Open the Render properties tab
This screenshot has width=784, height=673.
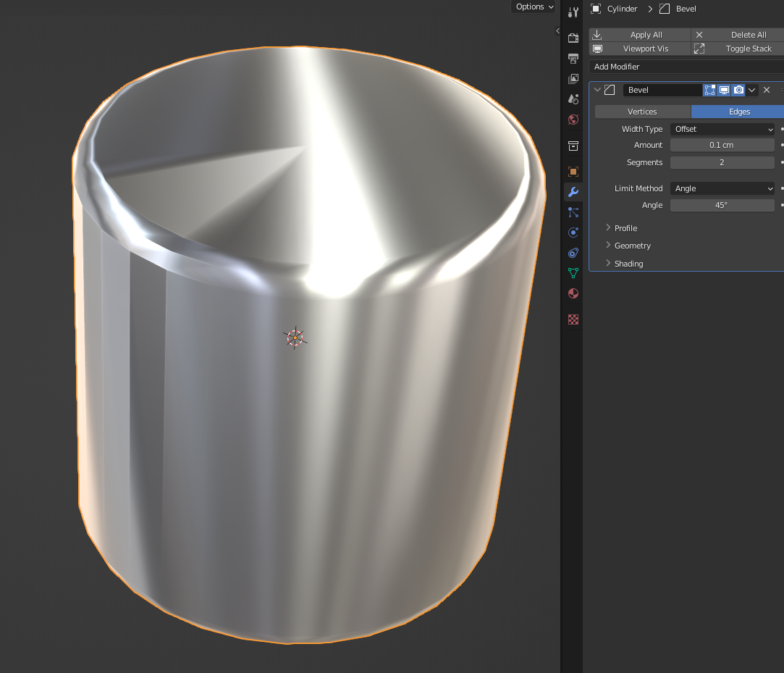coord(573,38)
